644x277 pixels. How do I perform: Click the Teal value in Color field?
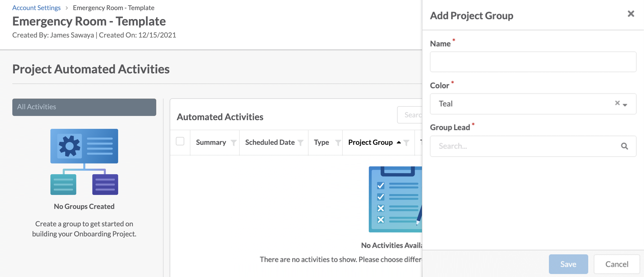(445, 104)
